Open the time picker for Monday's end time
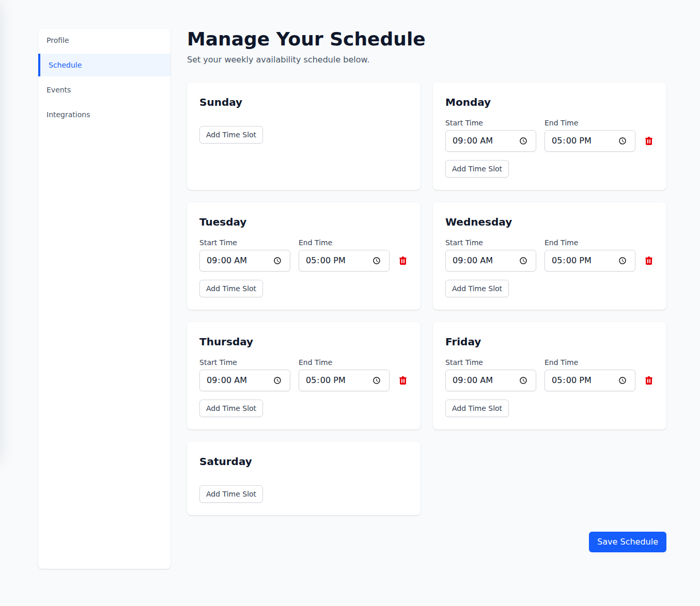The height and width of the screenshot is (606, 700). point(622,140)
